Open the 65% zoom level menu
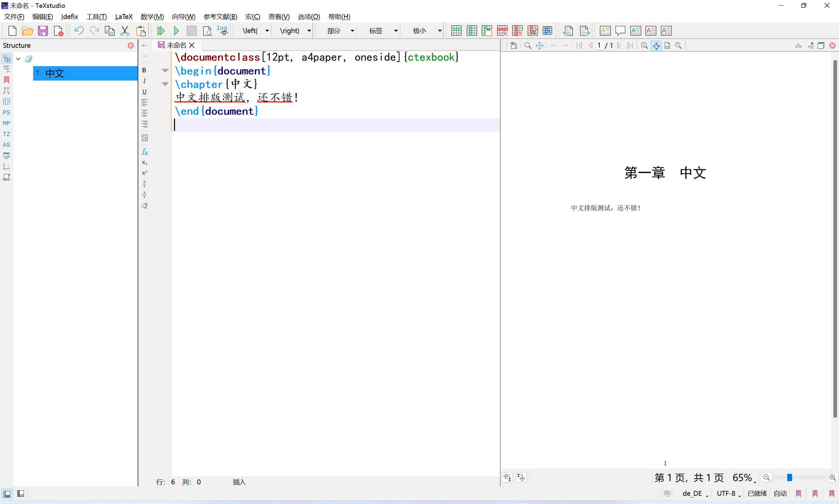839x504 pixels. 744,478
